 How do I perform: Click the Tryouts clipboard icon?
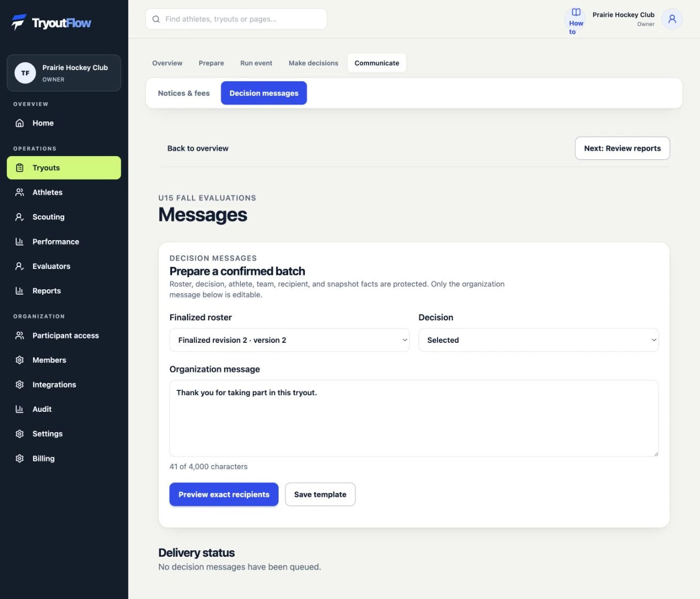[x=20, y=168]
